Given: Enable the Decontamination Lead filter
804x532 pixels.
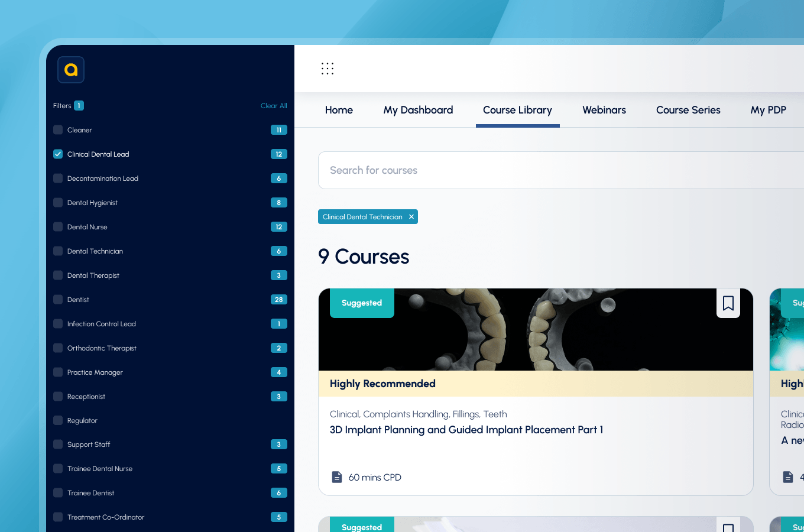Looking at the screenshot, I should [58, 179].
